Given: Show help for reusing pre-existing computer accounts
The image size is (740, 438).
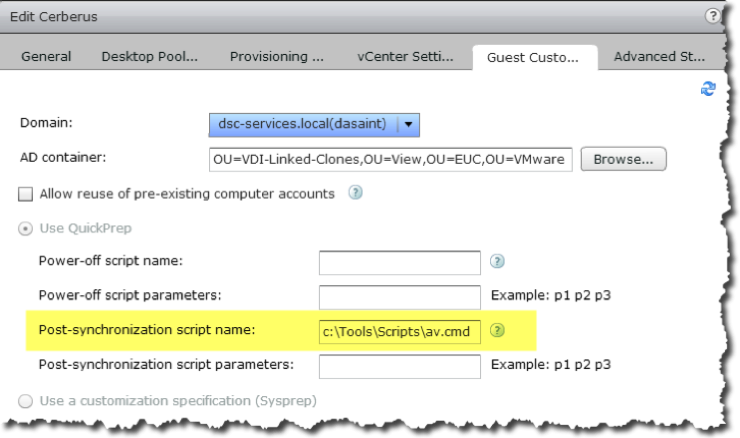Looking at the screenshot, I should point(355,193).
